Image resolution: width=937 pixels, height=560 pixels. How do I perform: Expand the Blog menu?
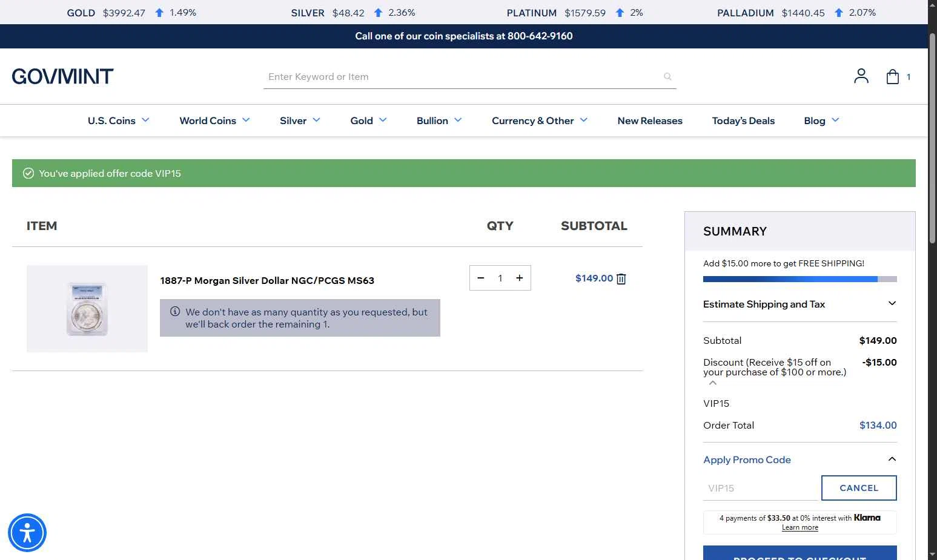[x=821, y=120]
